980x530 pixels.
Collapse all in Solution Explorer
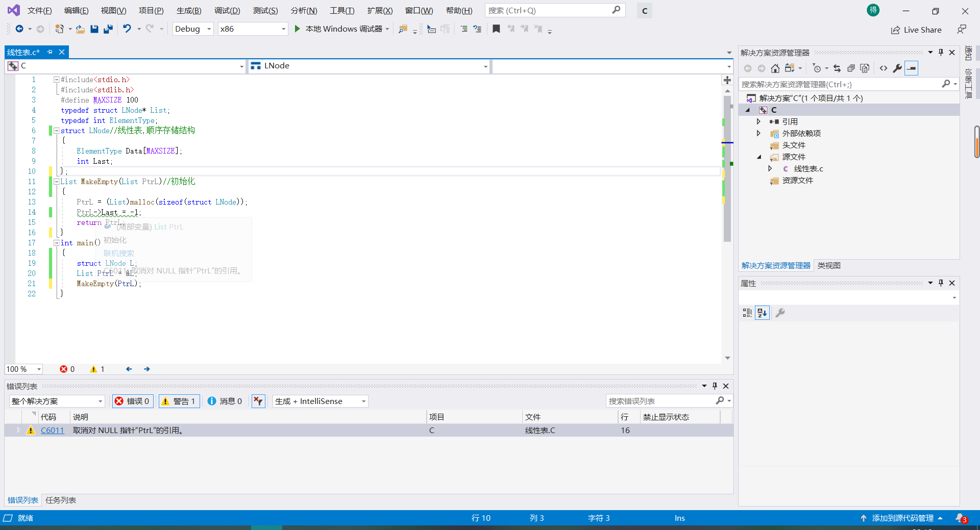pos(851,68)
